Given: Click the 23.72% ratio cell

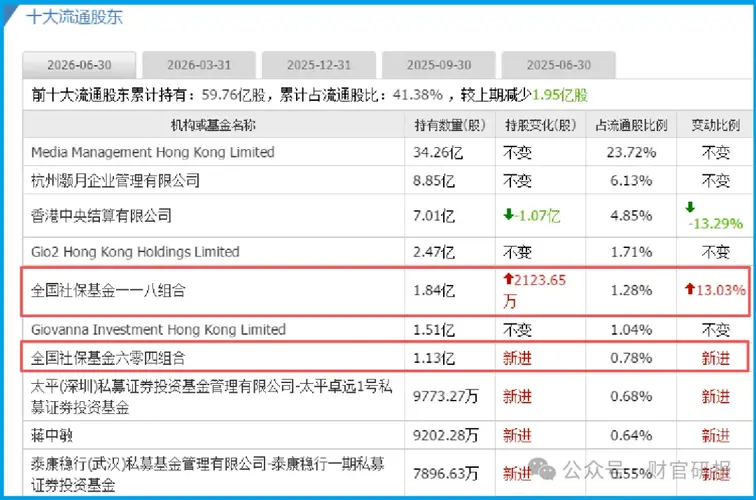Looking at the screenshot, I should [631, 153].
